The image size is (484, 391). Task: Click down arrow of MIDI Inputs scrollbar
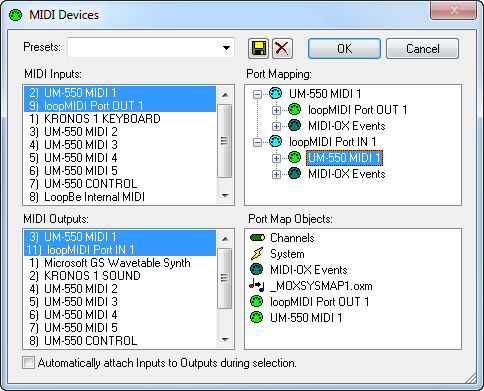[x=225, y=196]
